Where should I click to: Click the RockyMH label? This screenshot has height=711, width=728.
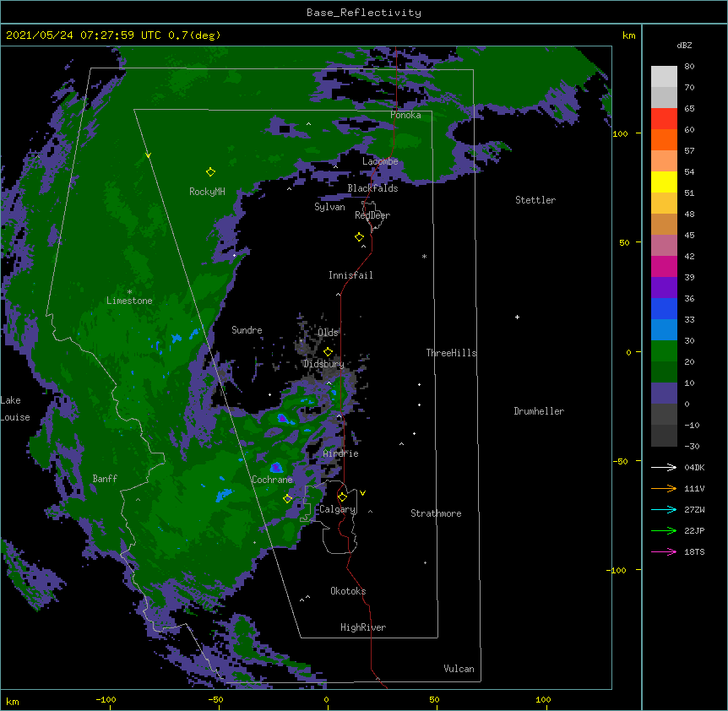point(207,192)
